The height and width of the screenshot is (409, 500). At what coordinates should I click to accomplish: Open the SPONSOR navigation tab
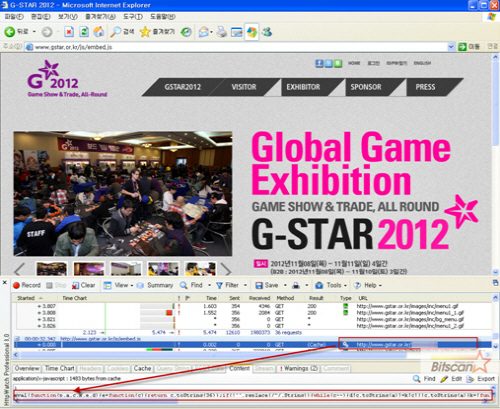pos(366,87)
